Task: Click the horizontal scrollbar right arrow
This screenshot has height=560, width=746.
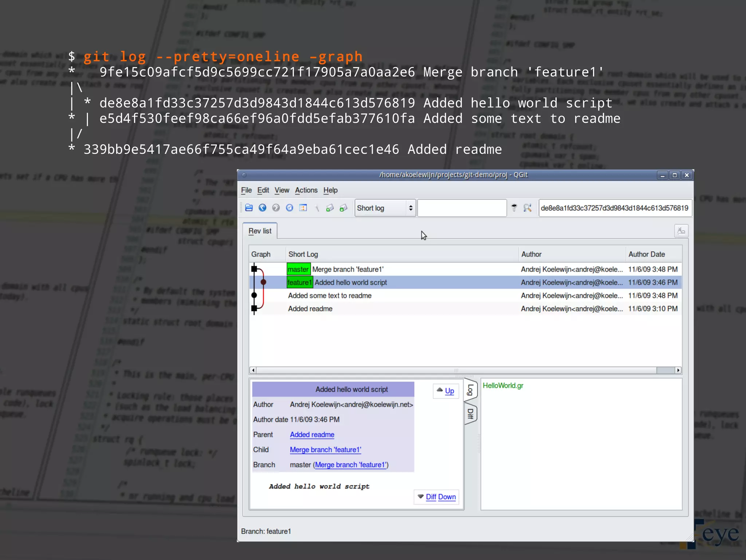Action: (x=678, y=370)
